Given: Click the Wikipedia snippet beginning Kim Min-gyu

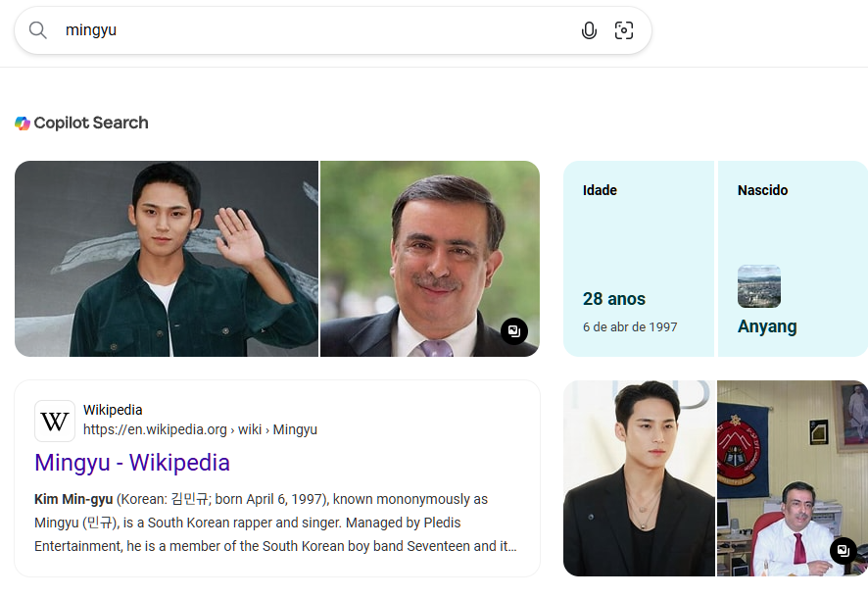Looking at the screenshot, I should pyautogui.click(x=275, y=523).
